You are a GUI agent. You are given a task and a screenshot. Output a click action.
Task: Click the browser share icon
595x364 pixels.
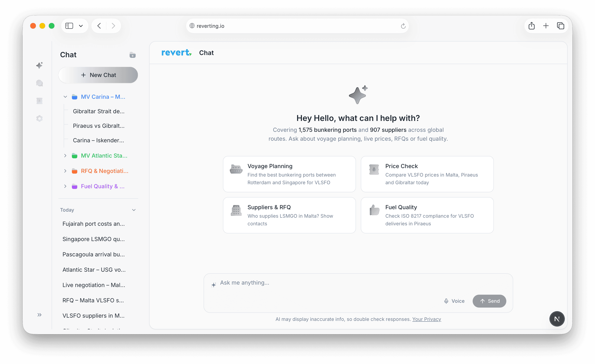point(532,26)
